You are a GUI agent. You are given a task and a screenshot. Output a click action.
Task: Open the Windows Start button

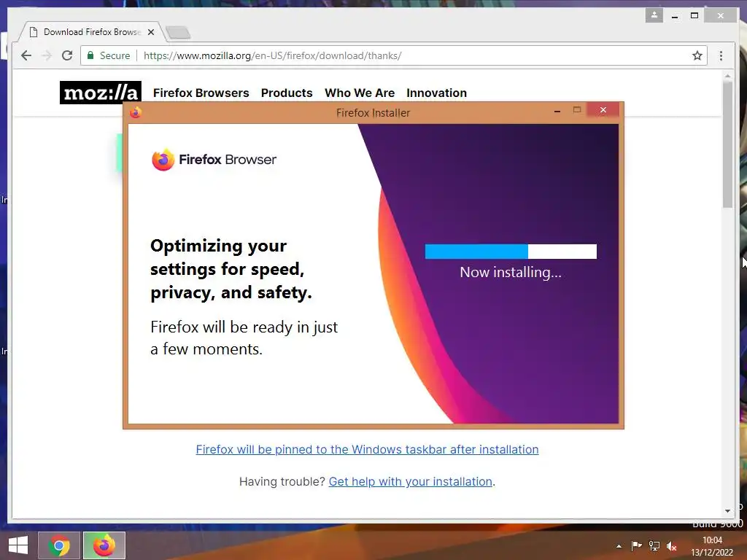pos(18,545)
